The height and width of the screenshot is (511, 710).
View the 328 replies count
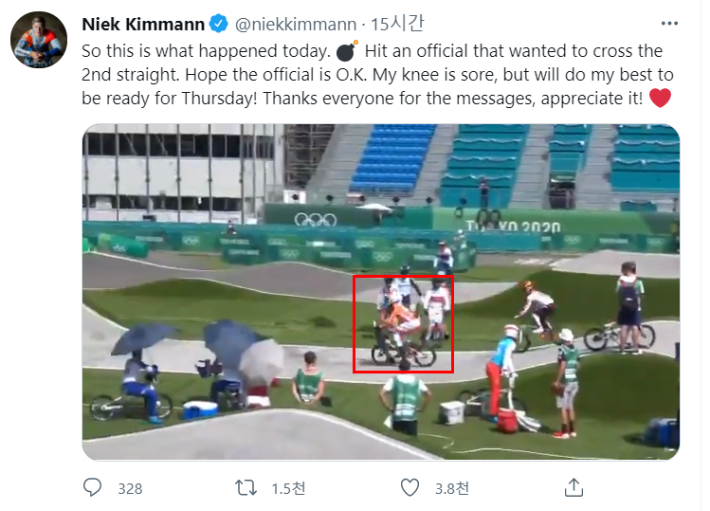pyautogui.click(x=130, y=488)
